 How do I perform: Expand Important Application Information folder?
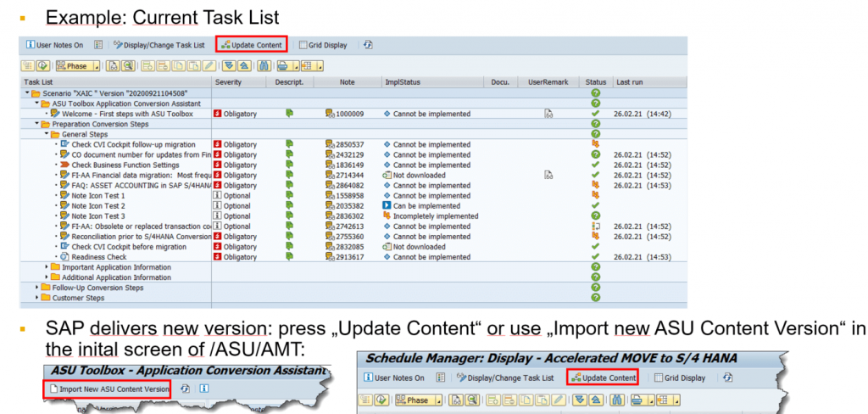tap(47, 267)
